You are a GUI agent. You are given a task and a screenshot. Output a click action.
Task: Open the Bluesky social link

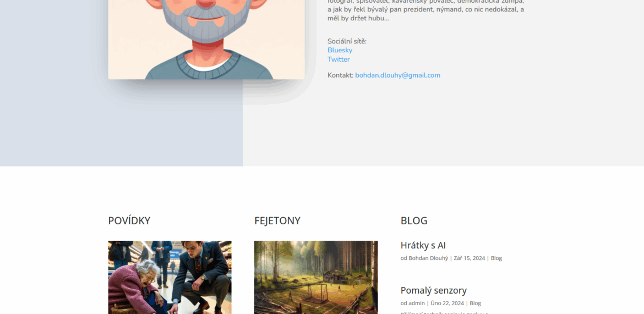point(340,50)
